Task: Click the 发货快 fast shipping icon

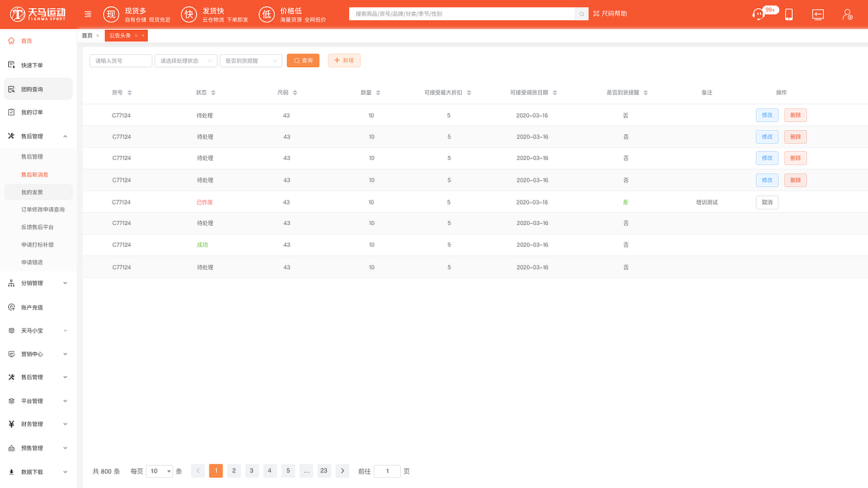Action: tap(189, 14)
